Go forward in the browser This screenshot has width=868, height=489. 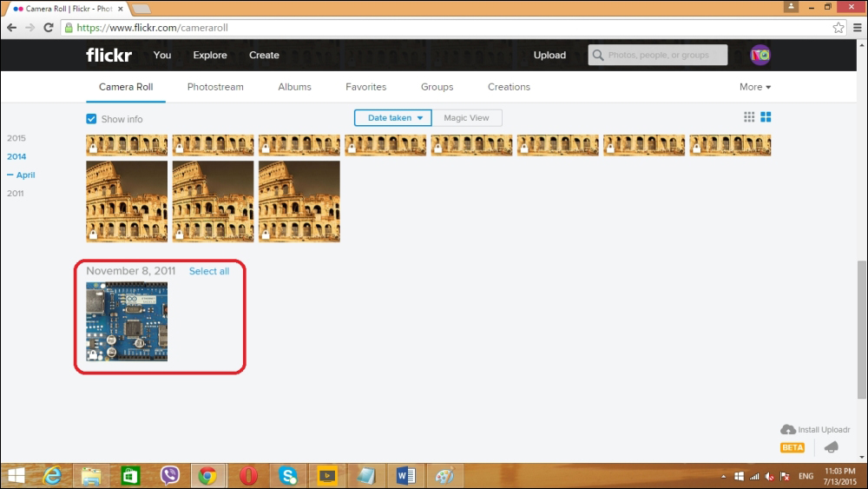pos(30,28)
